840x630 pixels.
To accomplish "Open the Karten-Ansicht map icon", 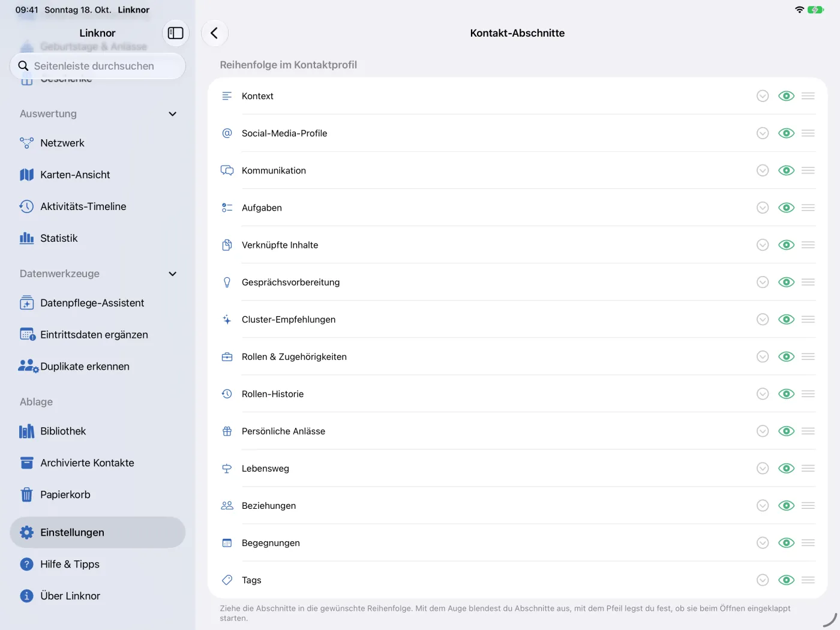I will tap(26, 175).
